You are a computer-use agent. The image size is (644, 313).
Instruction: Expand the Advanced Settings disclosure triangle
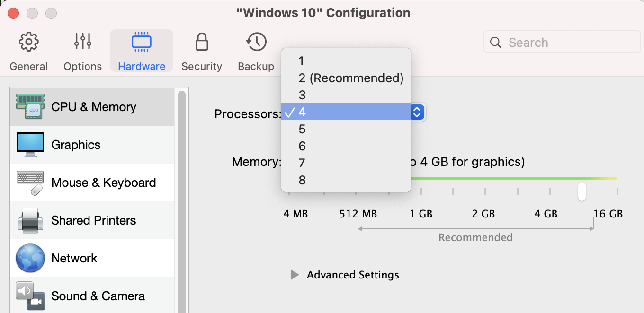[295, 275]
